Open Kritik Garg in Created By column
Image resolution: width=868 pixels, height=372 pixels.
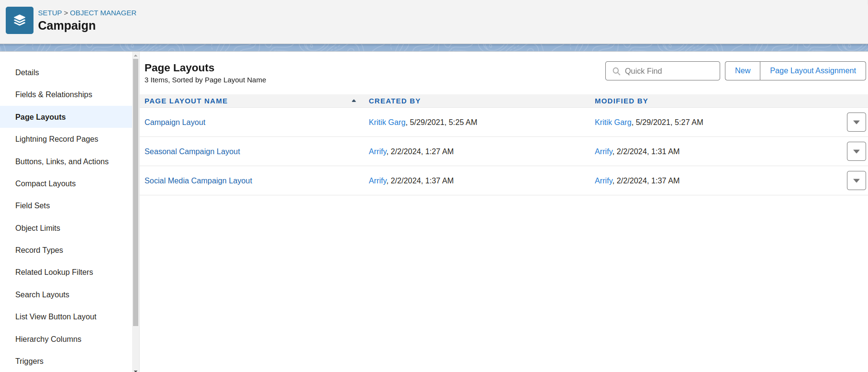point(387,122)
